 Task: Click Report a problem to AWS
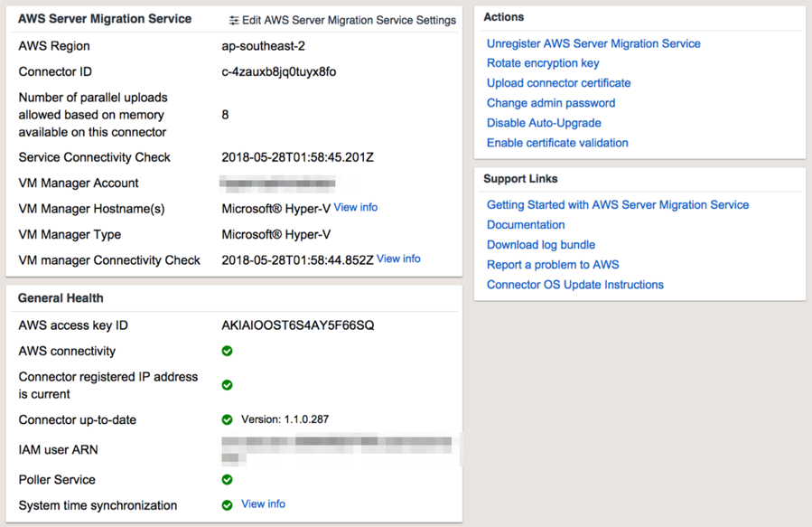(x=553, y=265)
